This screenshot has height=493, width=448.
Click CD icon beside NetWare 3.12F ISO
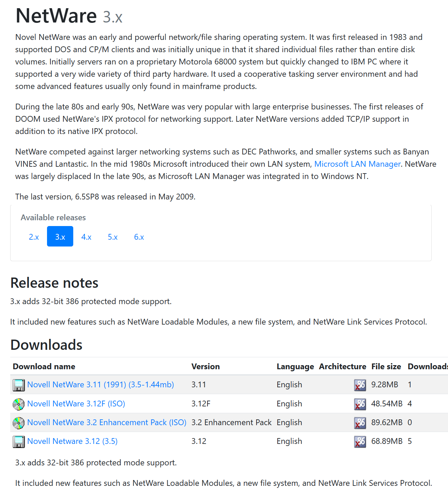[18, 404]
